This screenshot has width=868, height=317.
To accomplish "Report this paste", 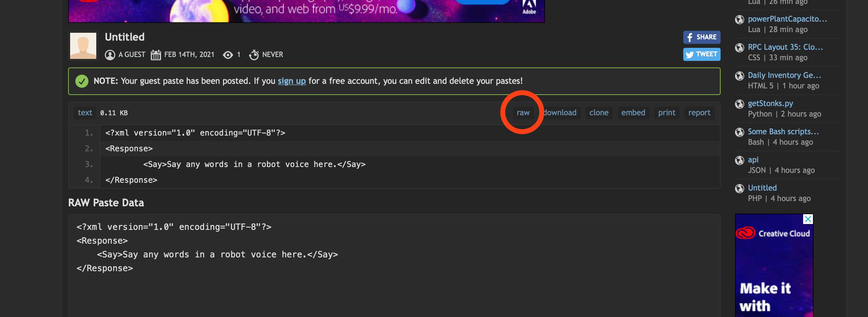I will (x=699, y=113).
